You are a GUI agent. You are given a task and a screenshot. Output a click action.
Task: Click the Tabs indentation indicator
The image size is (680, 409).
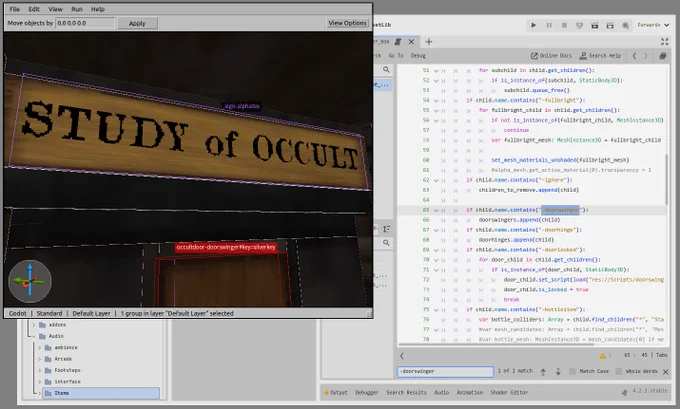click(661, 355)
